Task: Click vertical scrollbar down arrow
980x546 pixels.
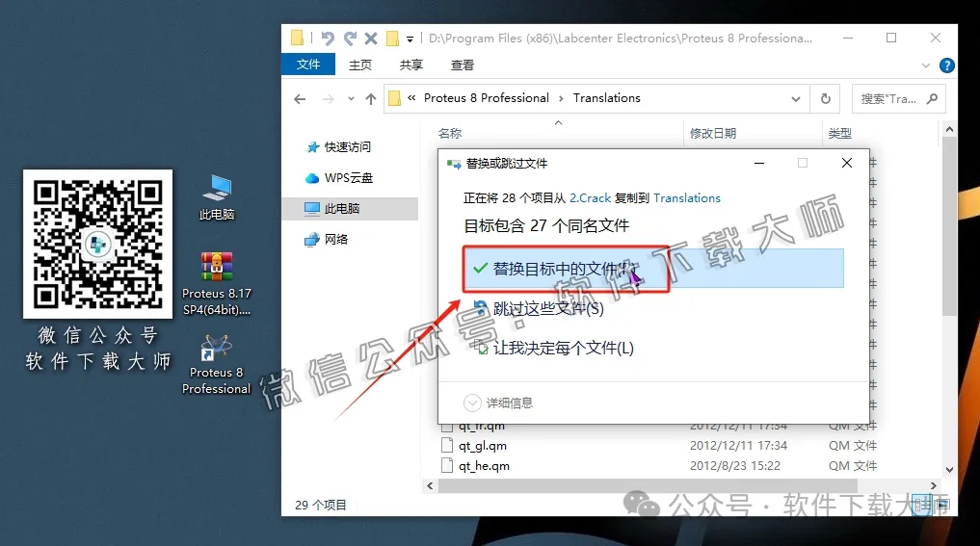Action: pyautogui.click(x=949, y=470)
